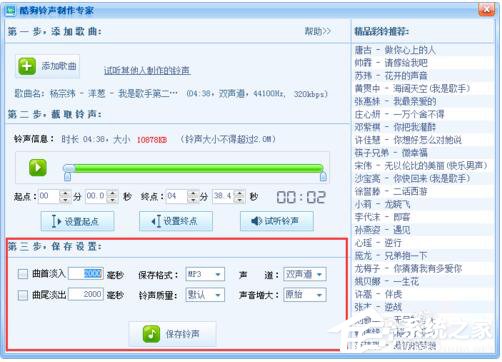Click the 保存铃声 save ringtone button
Image resolution: width=502 pixels, height=362 pixels.
(172, 334)
